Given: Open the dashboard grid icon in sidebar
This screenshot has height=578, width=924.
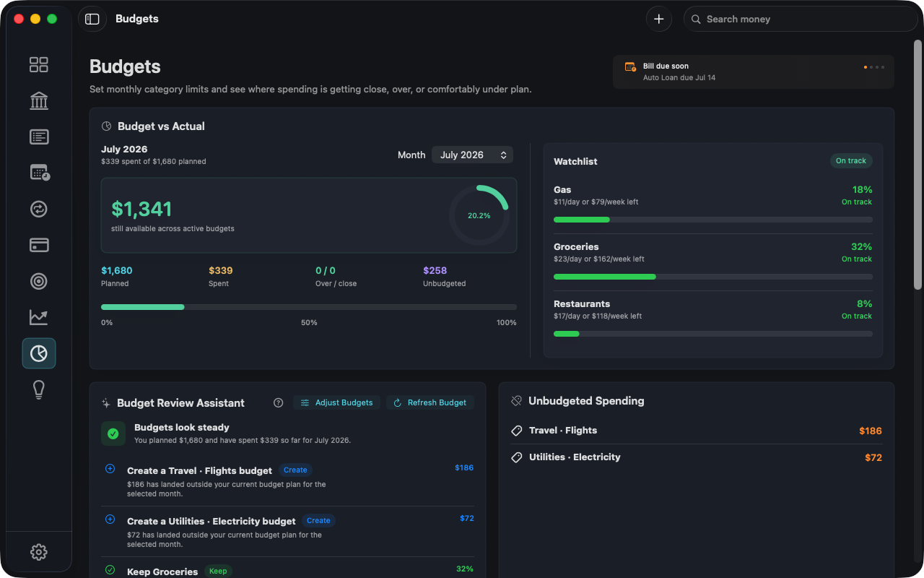Looking at the screenshot, I should coord(39,64).
